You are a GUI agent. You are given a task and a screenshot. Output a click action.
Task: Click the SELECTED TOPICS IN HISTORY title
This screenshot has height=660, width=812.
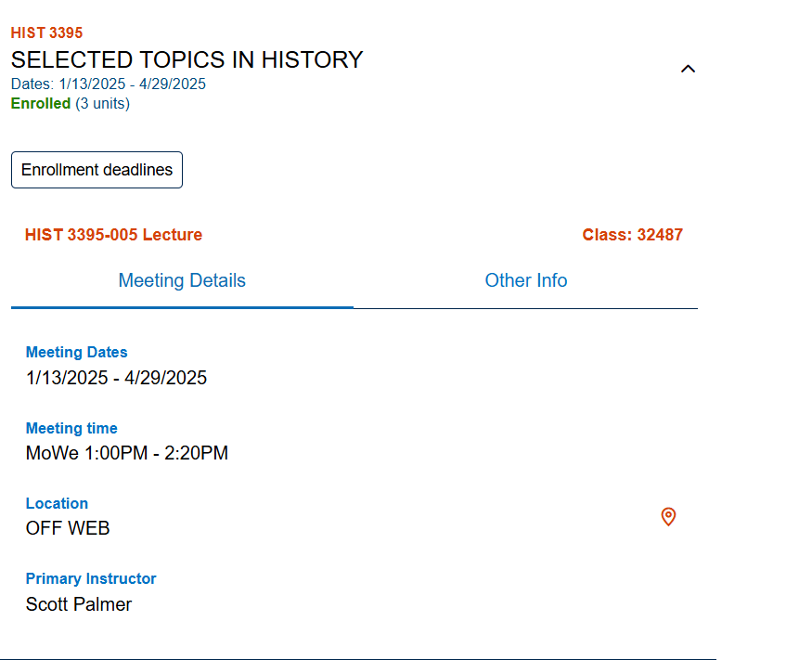pos(187,60)
